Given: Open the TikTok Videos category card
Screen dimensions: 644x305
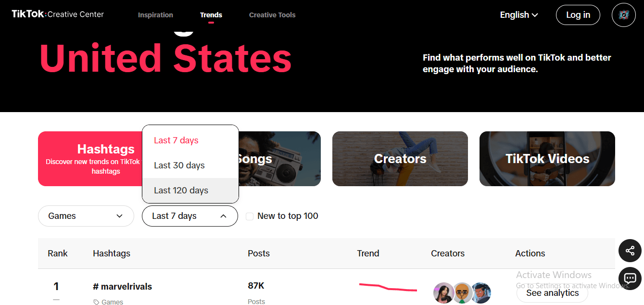Looking at the screenshot, I should (x=547, y=159).
